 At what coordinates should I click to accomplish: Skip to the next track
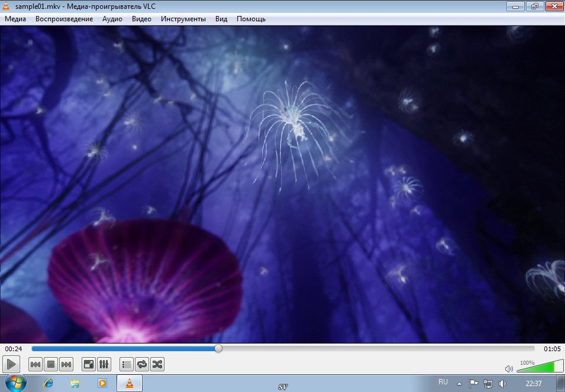click(66, 365)
